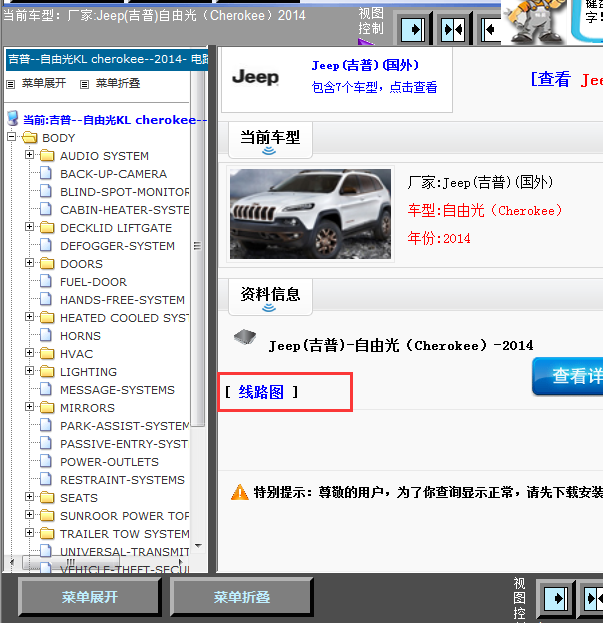The width and height of the screenshot is (603, 623).
Task: Click the top view control center-collapse arrows icon
Action: coord(453,29)
